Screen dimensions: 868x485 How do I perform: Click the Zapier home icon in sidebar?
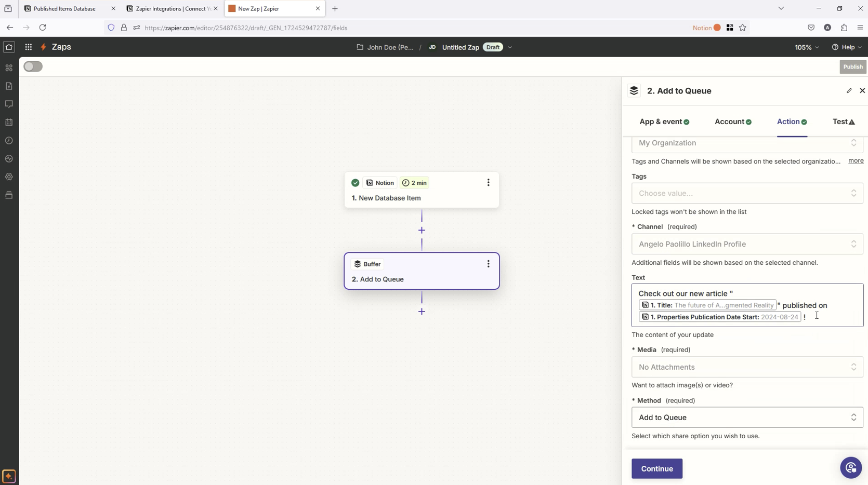pyautogui.click(x=9, y=47)
